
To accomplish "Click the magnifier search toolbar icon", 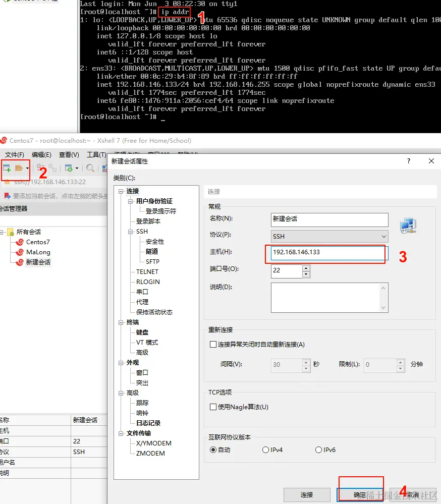I will point(90,168).
